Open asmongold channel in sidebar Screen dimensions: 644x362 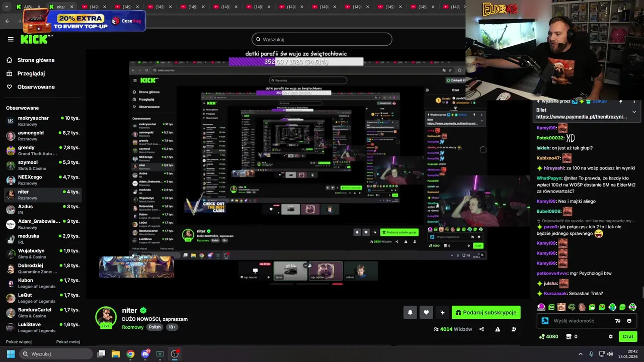tap(43, 135)
